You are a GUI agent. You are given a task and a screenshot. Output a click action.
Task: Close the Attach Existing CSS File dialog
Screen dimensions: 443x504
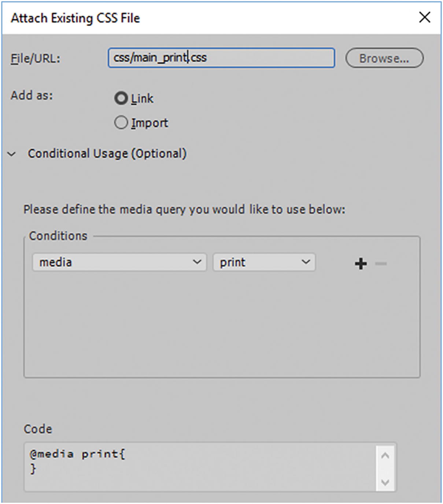click(424, 17)
